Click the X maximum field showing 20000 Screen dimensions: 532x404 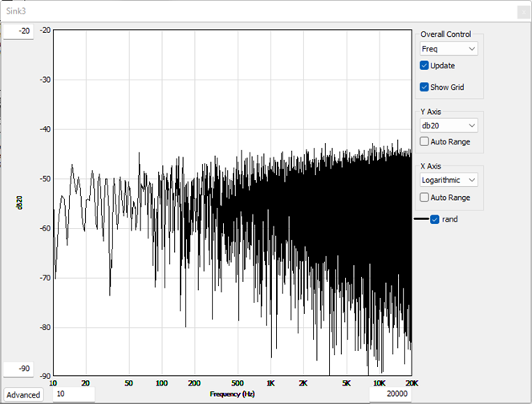coord(389,394)
